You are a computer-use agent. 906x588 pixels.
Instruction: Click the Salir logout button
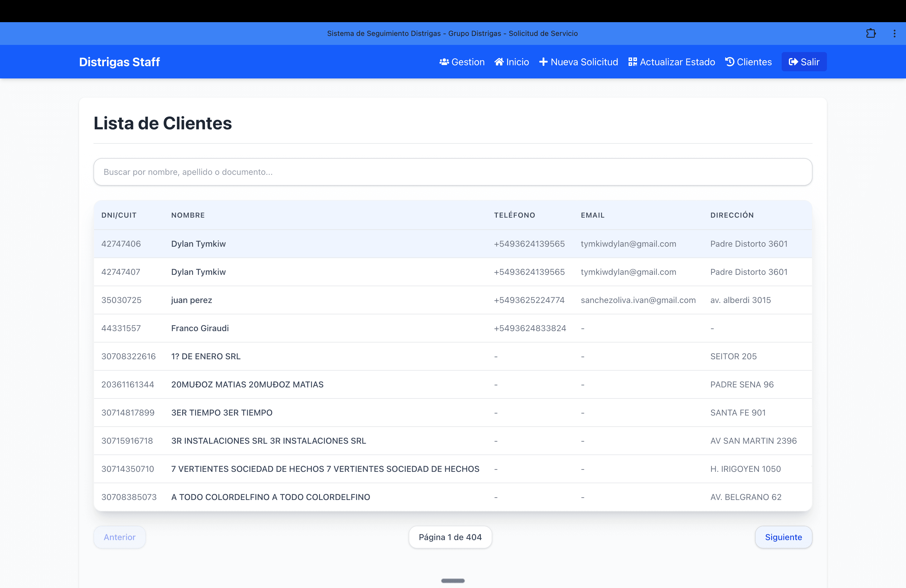[x=804, y=62]
